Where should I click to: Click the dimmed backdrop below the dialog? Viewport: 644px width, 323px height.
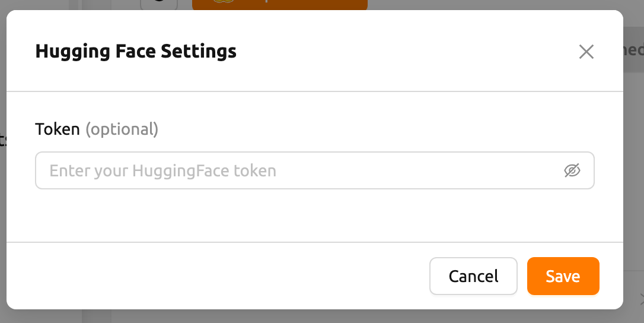320,316
